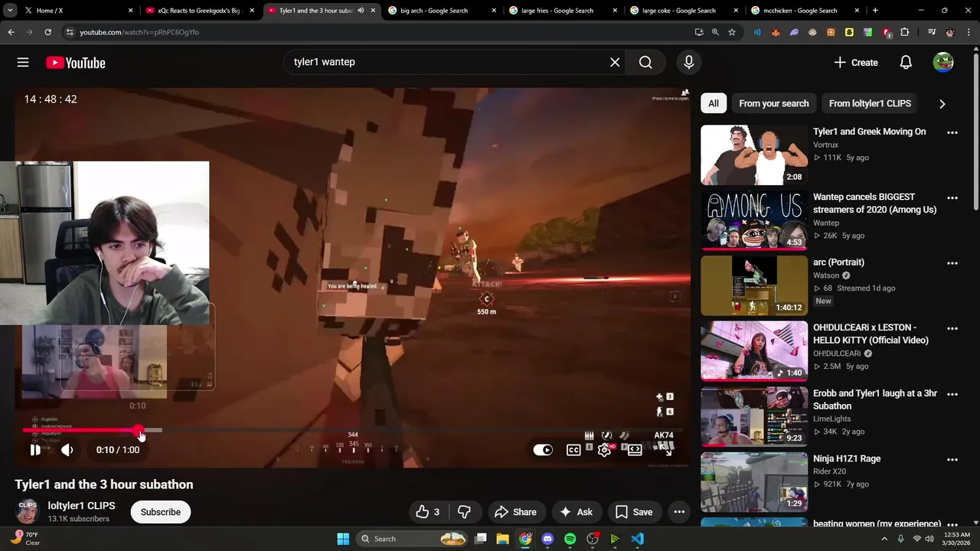Click the Ask button
This screenshot has height=551, width=980.
(576, 512)
